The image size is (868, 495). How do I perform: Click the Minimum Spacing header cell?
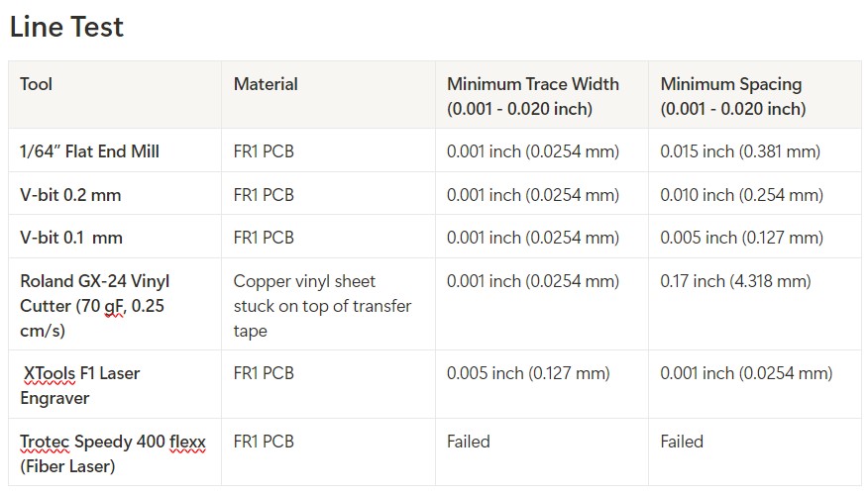tap(755, 95)
